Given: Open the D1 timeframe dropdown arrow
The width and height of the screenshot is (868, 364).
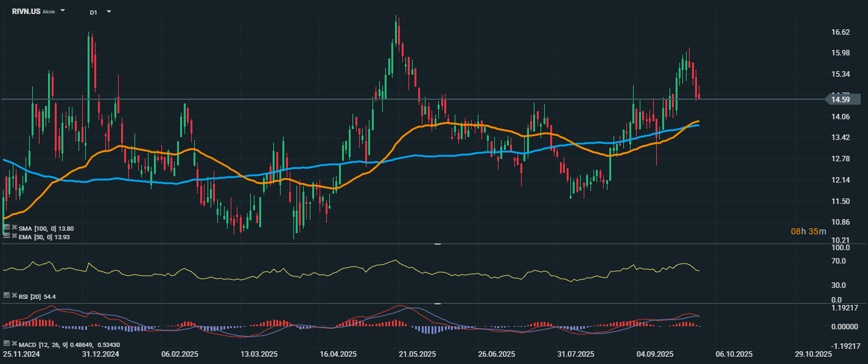Looking at the screenshot, I should point(109,12).
